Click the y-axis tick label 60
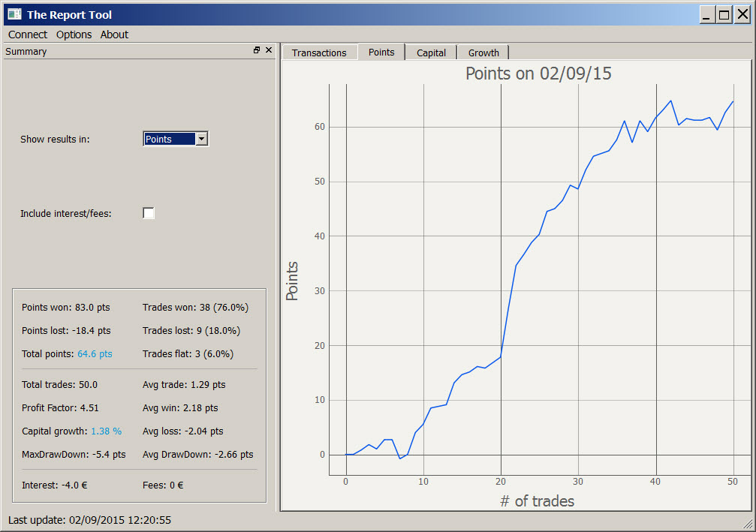 click(x=320, y=127)
